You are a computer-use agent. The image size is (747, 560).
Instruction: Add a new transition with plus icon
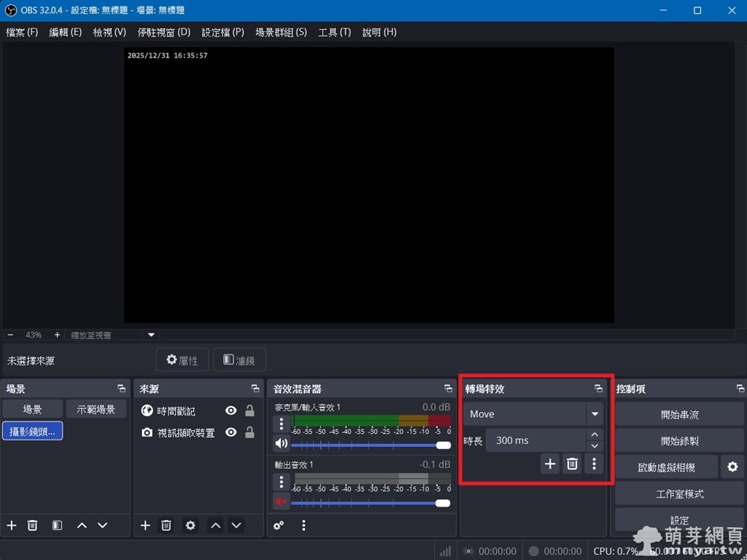pos(550,464)
